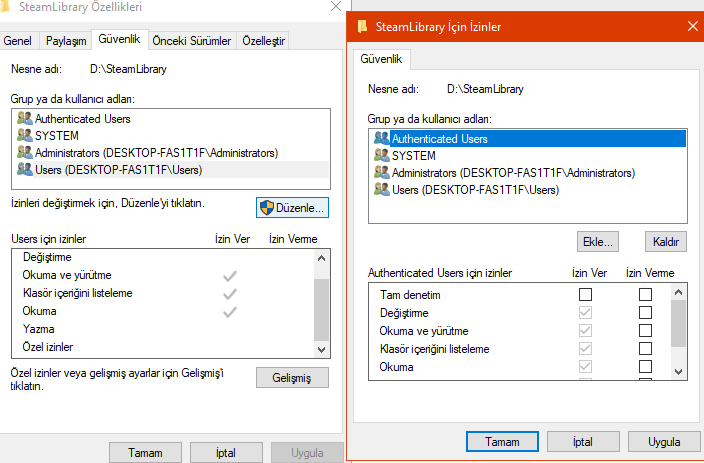Tick Okuma İzin Verme checkbox

pos(645,366)
